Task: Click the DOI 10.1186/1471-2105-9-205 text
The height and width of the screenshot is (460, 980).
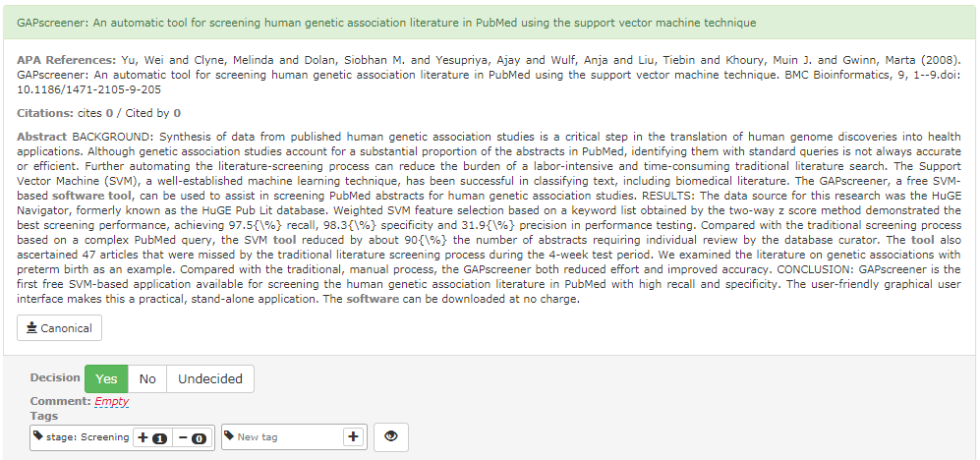Action: [x=88, y=89]
